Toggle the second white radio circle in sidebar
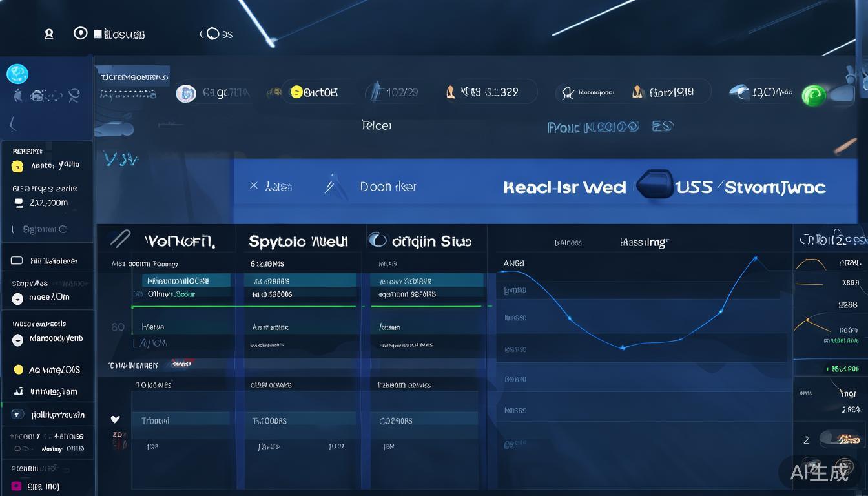Screen dimensions: 868x496 (17, 340)
